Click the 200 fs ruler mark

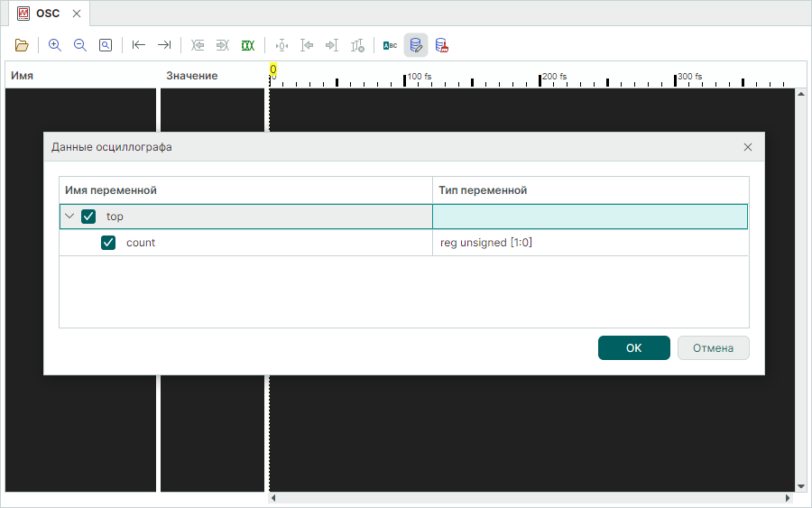(554, 76)
